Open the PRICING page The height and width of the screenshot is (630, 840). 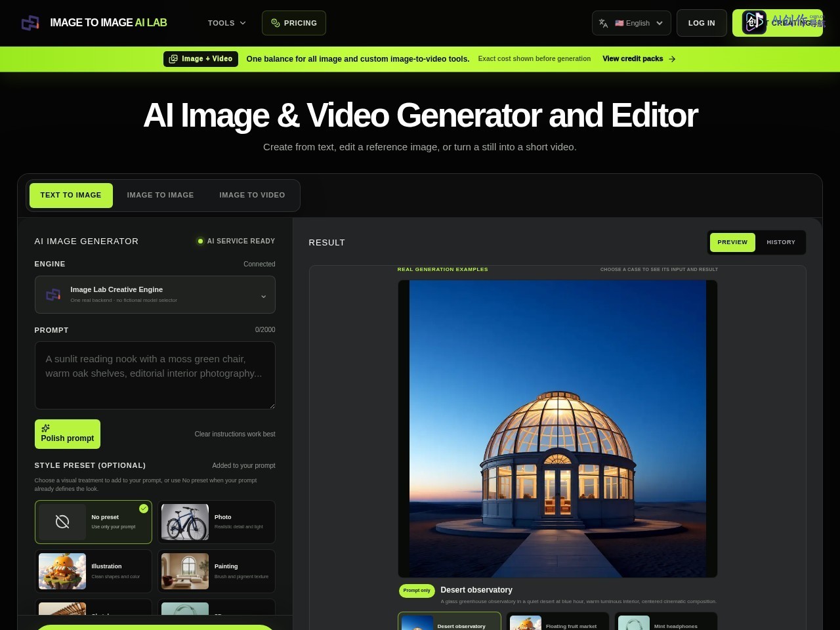click(294, 23)
